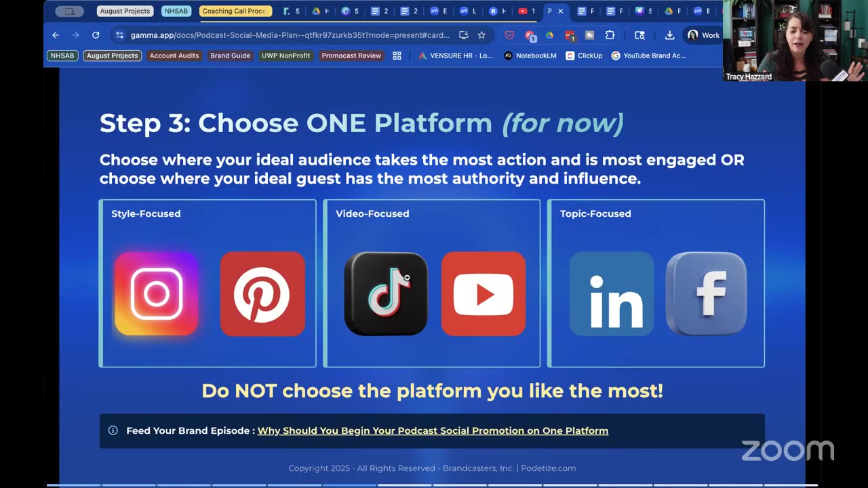
Task: Switch to the Google Drive tab labeled H
Action: pyautogui.click(x=320, y=11)
